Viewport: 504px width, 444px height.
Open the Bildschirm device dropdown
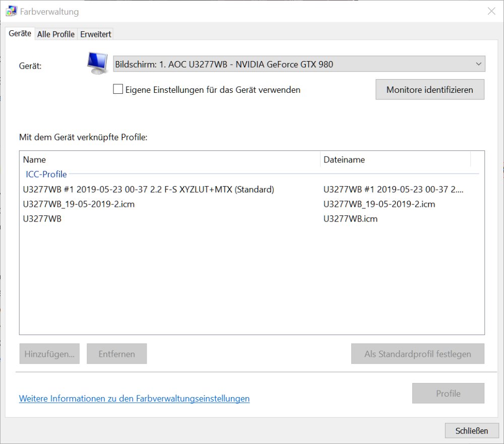pyautogui.click(x=299, y=64)
